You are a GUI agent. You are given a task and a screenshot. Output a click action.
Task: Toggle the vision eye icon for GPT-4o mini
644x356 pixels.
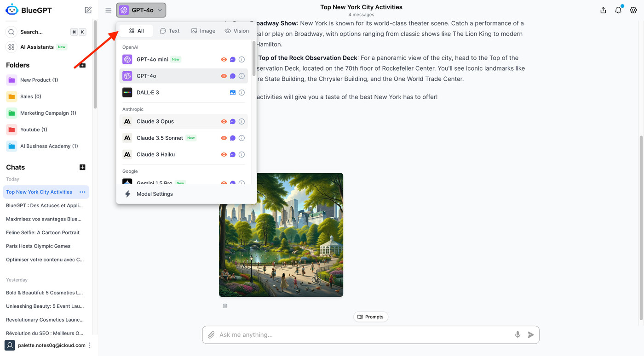tap(224, 59)
